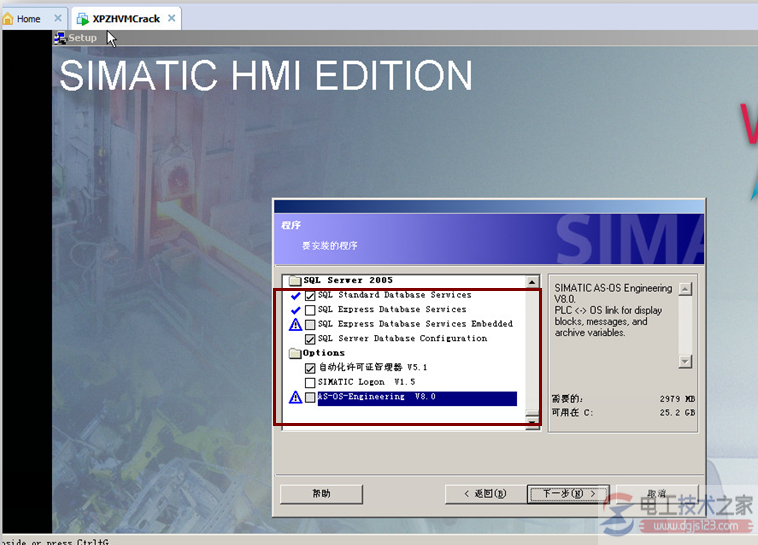
Task: Select SQL Server Database Configuration label
Action: click(402, 339)
